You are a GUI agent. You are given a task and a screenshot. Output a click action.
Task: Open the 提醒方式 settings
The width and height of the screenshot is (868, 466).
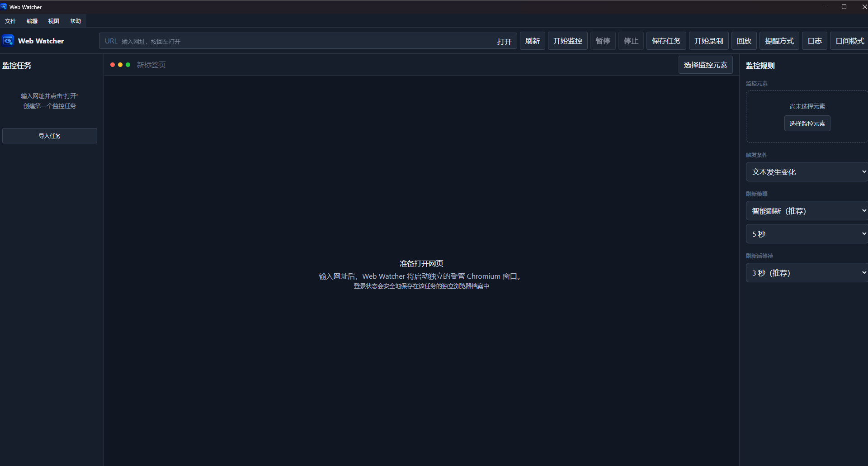779,41
